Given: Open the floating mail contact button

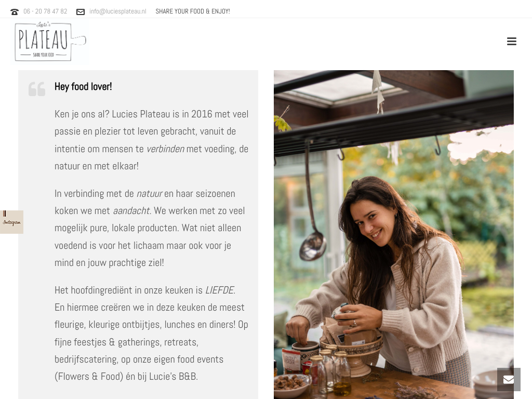Looking at the screenshot, I should click(509, 379).
